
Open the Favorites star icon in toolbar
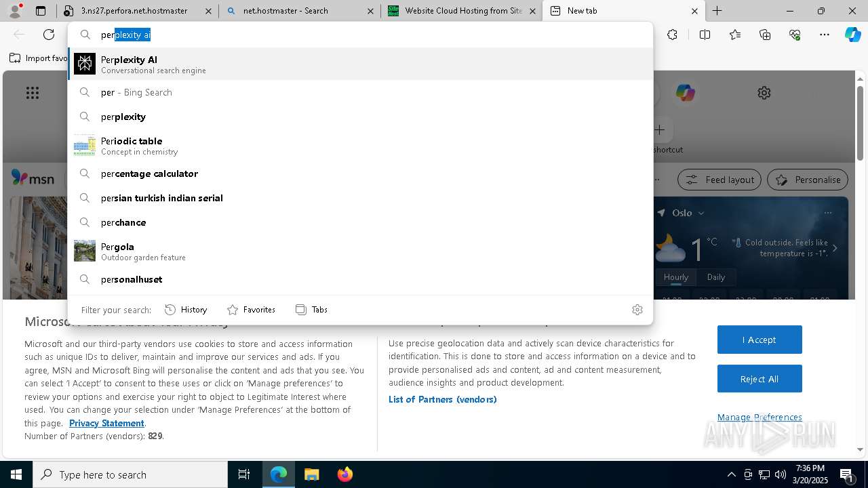pyautogui.click(x=735, y=35)
